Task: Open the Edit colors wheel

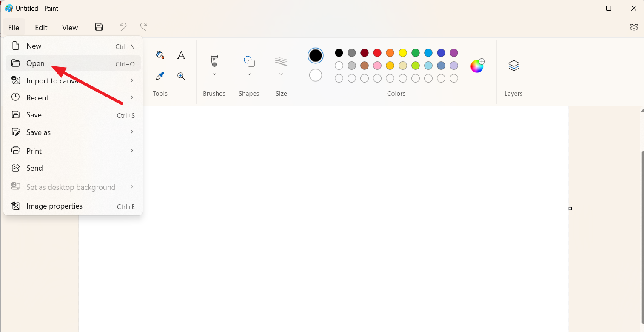Action: click(x=477, y=66)
